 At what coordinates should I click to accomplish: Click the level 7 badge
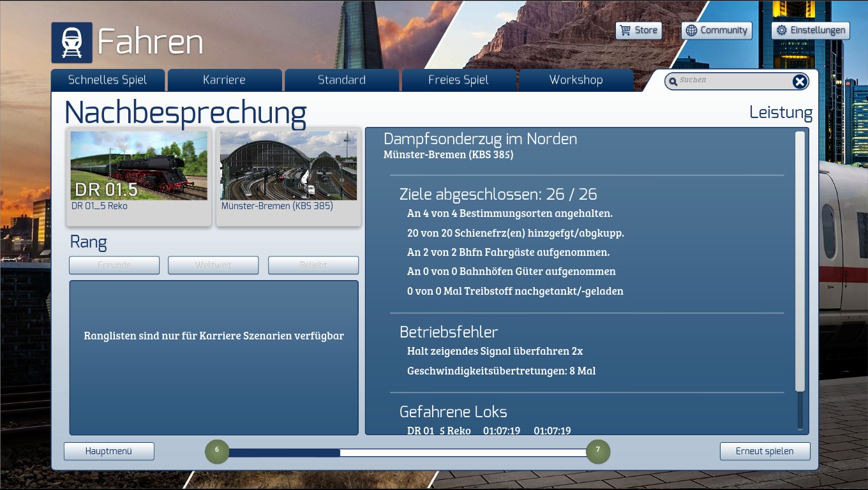(598, 451)
